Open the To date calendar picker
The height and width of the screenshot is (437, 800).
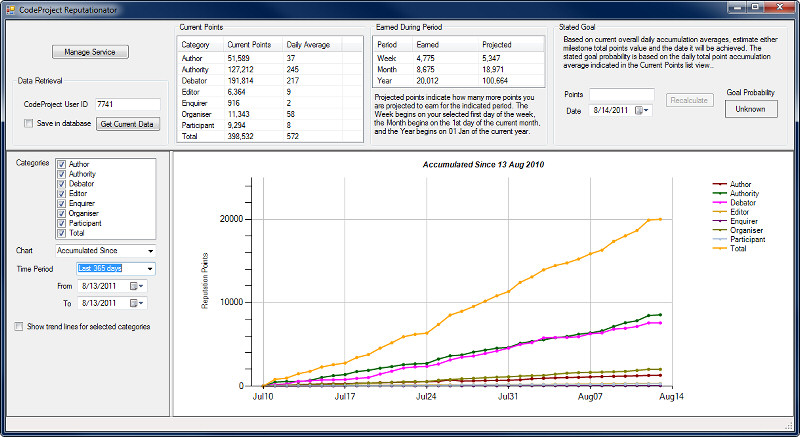tap(137, 303)
